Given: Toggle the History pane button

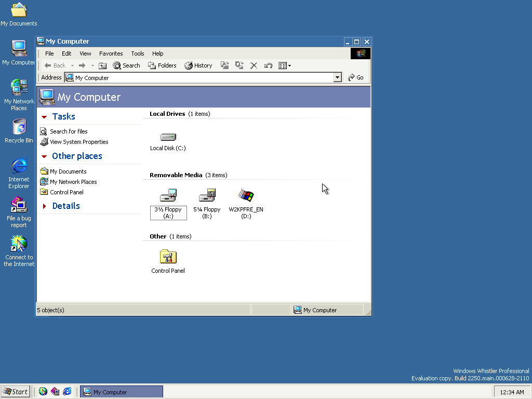Looking at the screenshot, I should 198,65.
